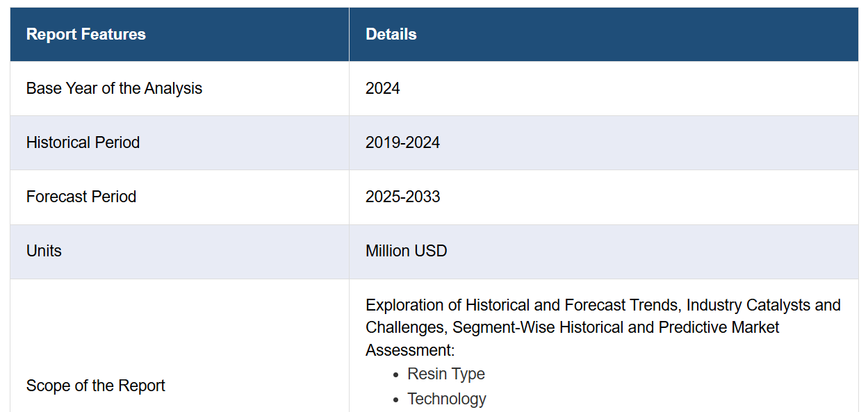Click the Technology list item
The image size is (868, 412).
pos(447,399)
